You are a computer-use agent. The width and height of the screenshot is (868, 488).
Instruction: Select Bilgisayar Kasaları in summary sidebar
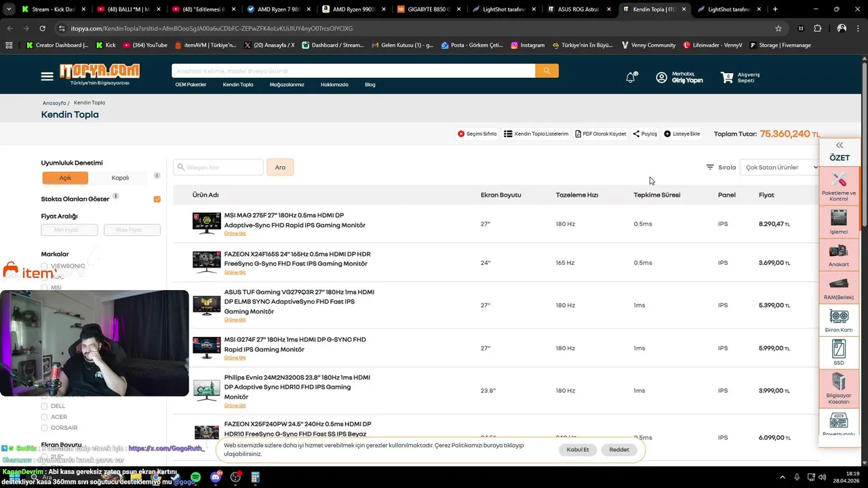[839, 388]
